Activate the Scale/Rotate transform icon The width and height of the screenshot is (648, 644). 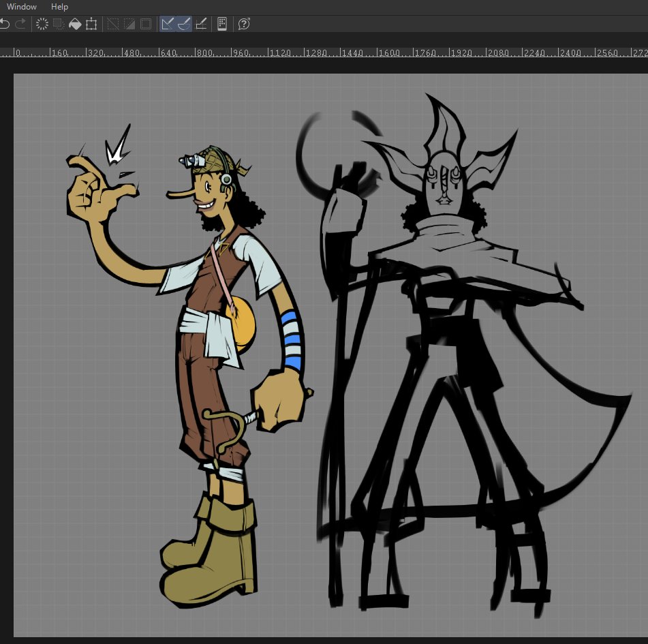pyautogui.click(x=91, y=24)
